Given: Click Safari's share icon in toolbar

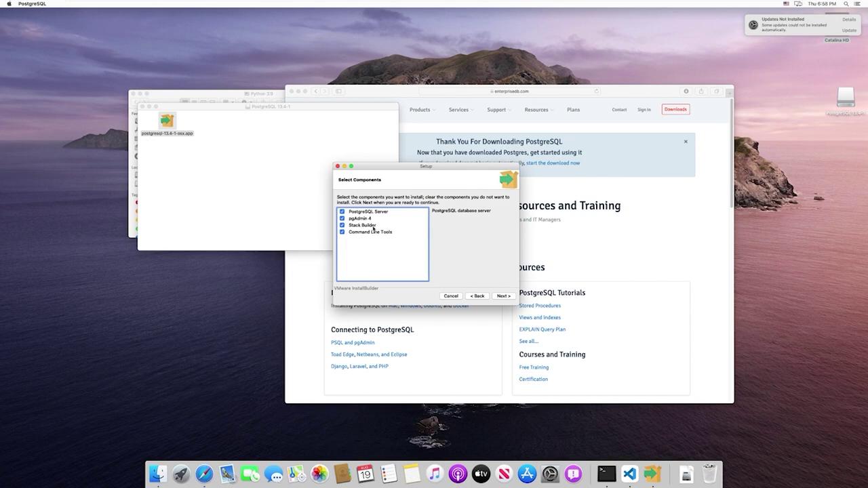Looking at the screenshot, I should 701,91.
